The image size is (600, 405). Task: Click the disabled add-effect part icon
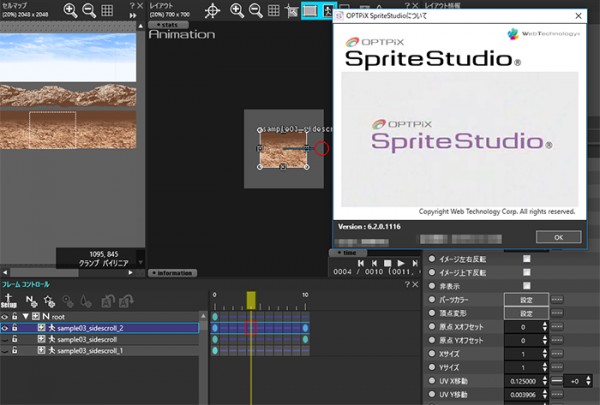point(68,301)
